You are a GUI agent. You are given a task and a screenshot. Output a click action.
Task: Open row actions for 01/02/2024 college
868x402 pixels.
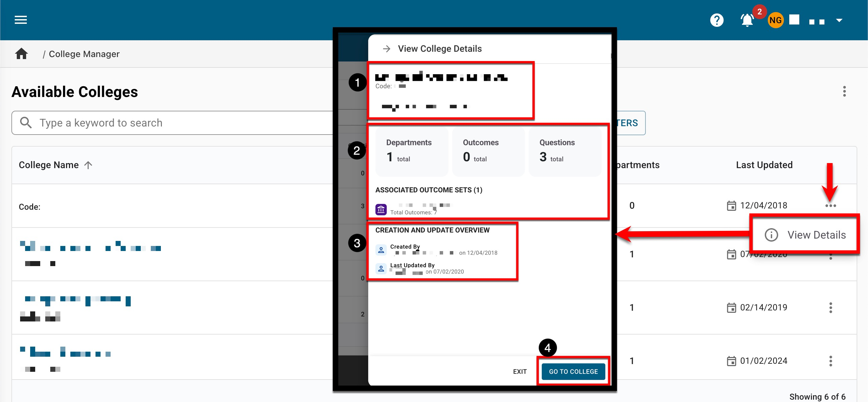click(830, 361)
